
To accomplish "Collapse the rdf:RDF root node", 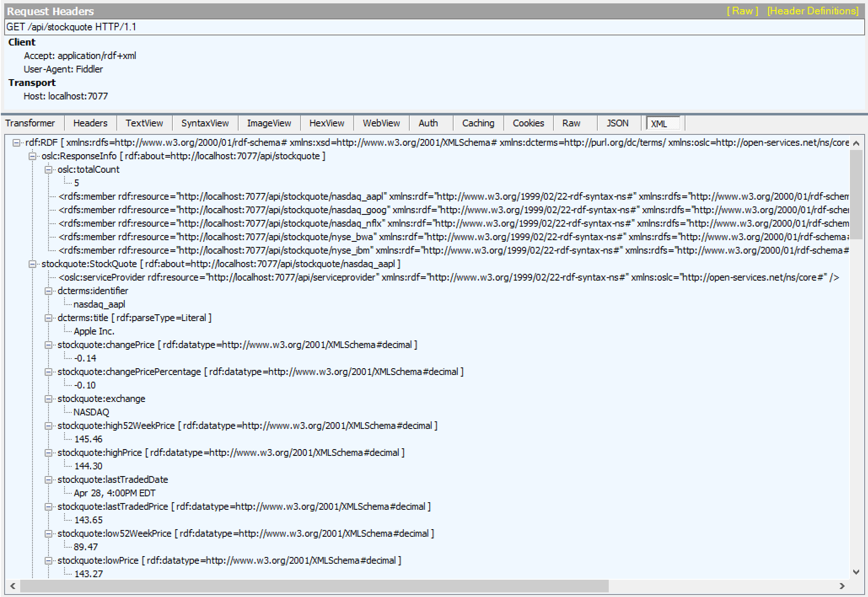I will [x=16, y=143].
